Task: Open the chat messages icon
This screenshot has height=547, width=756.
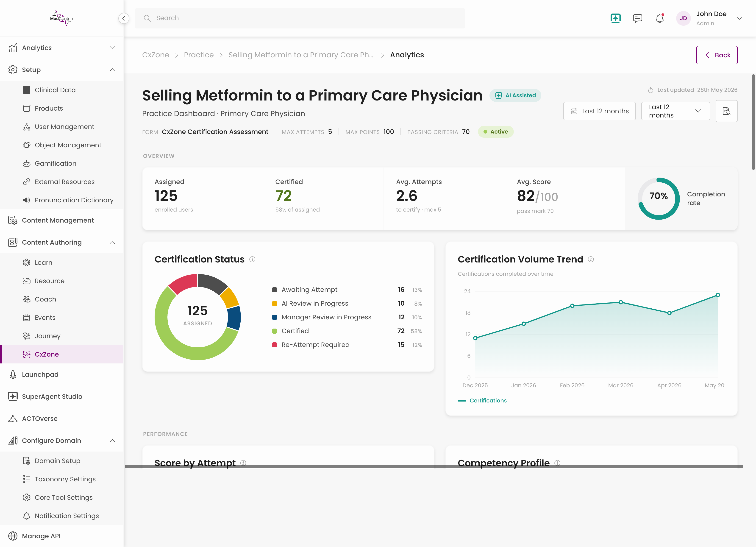Action: (x=637, y=18)
